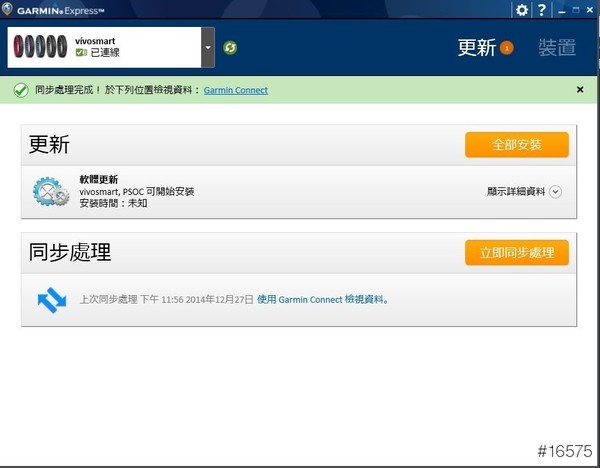
Task: Click the 立即同步處理 button
Action: 517,253
